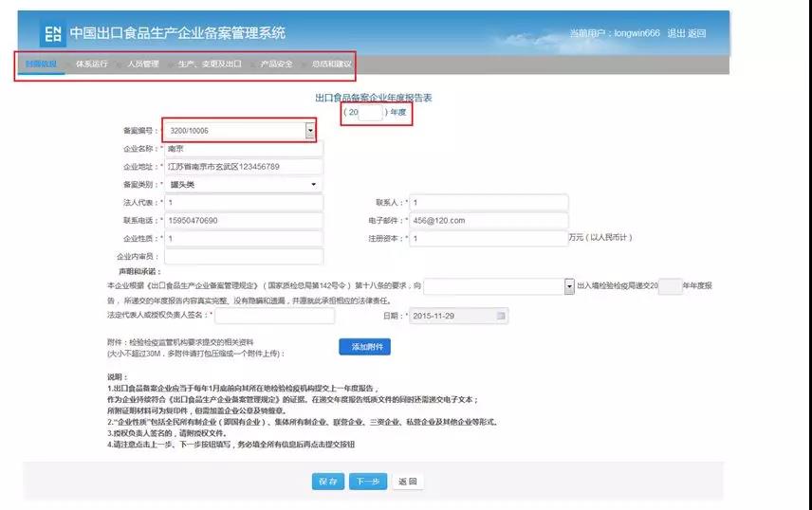Focus the year input after 20 in title

[x=370, y=113]
